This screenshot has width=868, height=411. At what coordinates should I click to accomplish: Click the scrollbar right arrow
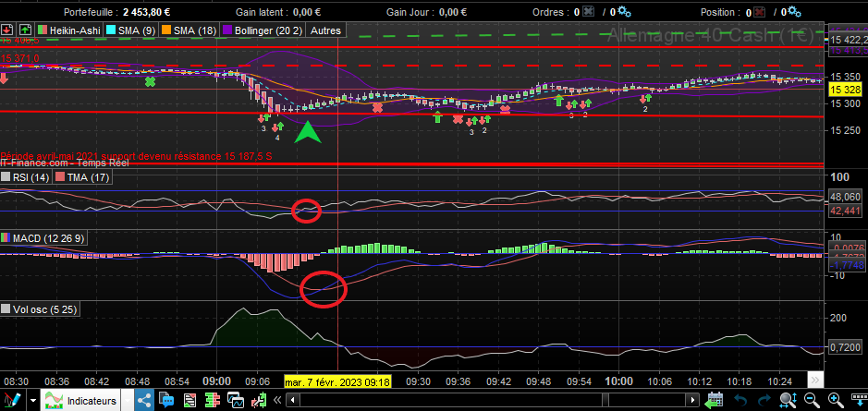(692, 400)
